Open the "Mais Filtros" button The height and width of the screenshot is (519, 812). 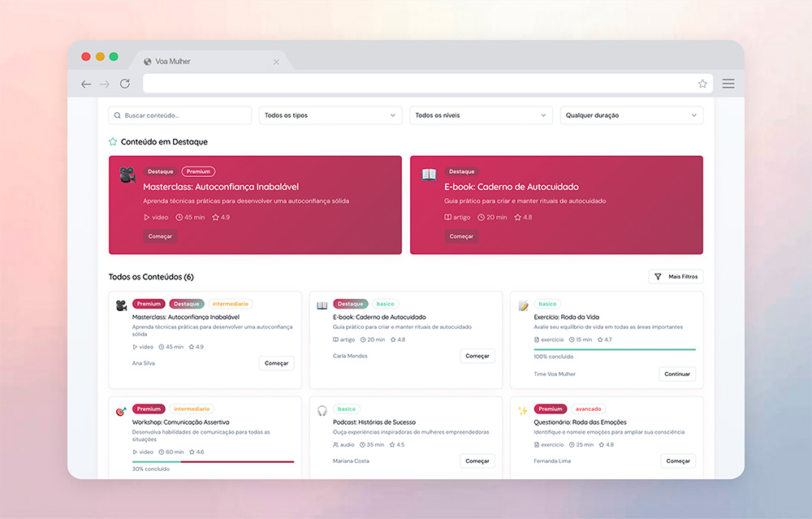(676, 277)
